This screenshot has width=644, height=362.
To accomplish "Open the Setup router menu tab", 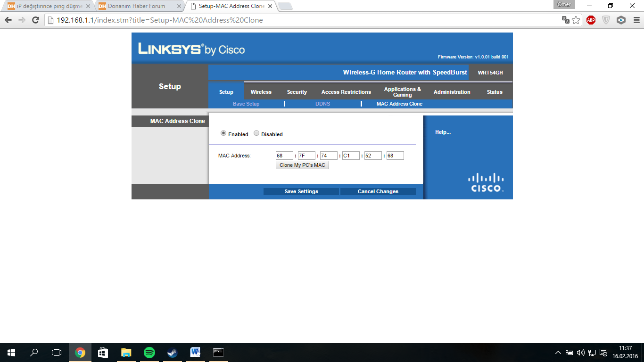I will point(226,92).
